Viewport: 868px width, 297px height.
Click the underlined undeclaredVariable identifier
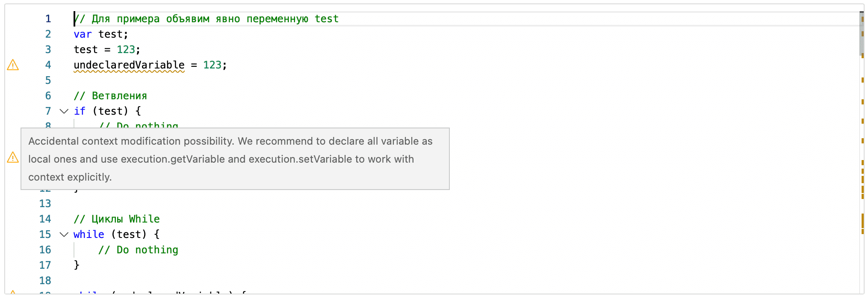(x=129, y=65)
